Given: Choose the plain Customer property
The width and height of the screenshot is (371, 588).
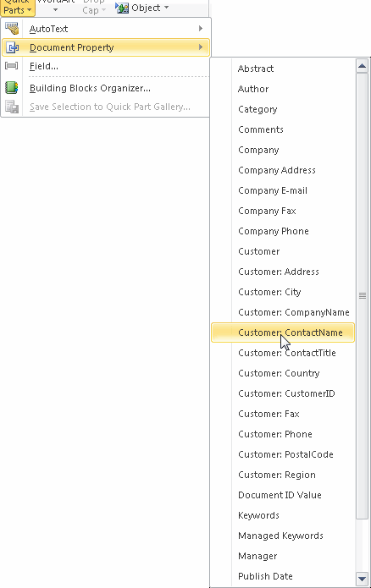Looking at the screenshot, I should [283, 251].
